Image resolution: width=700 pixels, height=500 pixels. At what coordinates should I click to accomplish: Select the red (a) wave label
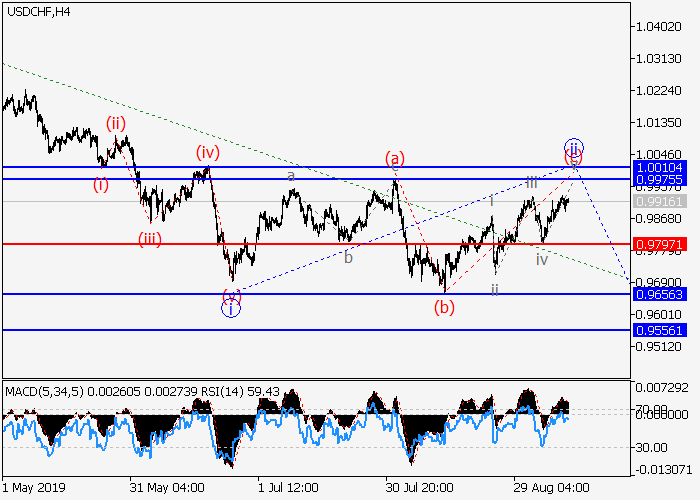pyautogui.click(x=395, y=158)
